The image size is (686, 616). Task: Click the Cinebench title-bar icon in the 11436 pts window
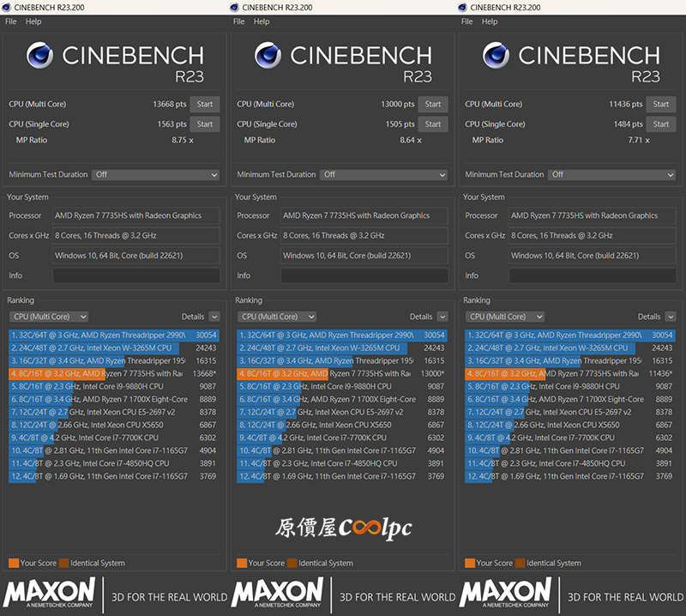tap(462, 7)
